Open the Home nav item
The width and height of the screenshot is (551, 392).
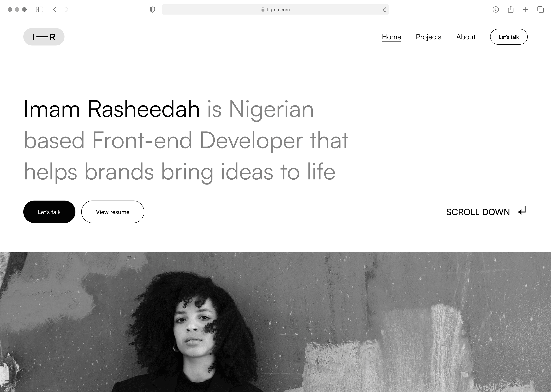[392, 37]
